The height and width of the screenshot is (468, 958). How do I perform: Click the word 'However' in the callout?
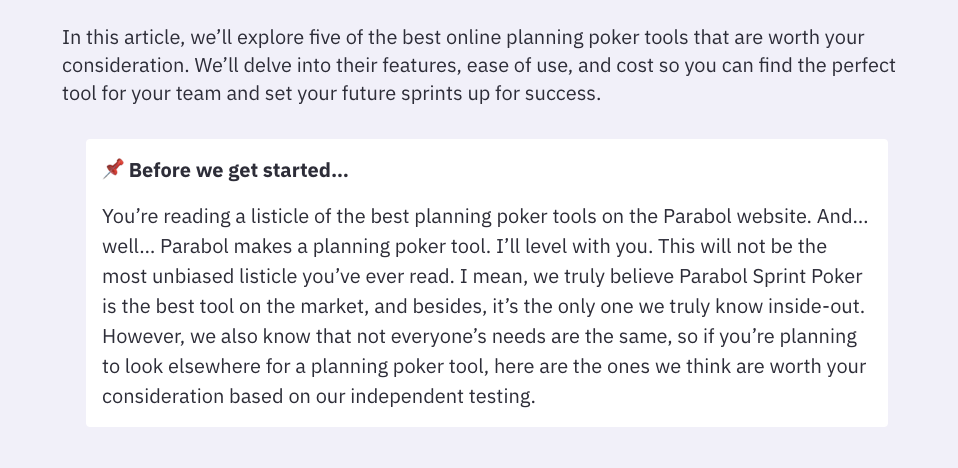[142, 336]
